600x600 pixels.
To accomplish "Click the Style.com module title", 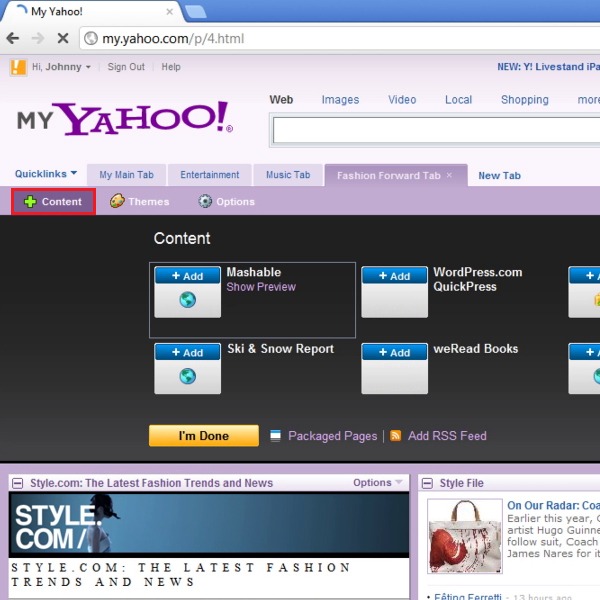I will [x=152, y=483].
